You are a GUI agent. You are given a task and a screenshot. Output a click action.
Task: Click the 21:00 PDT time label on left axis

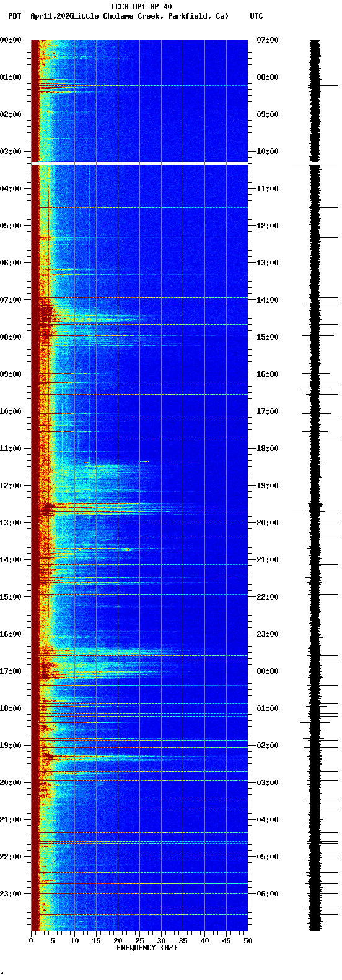tap(11, 820)
